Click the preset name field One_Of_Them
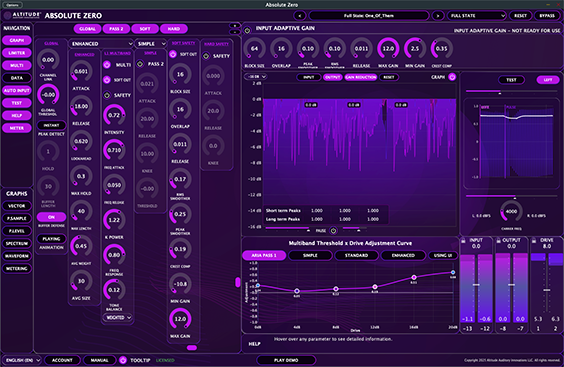564x367 pixels. click(369, 16)
